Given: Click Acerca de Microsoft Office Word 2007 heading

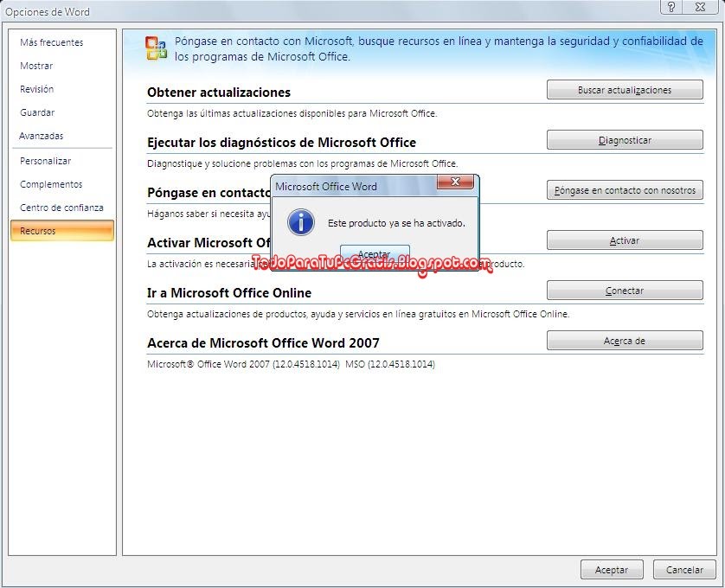Looking at the screenshot, I should pyautogui.click(x=263, y=343).
